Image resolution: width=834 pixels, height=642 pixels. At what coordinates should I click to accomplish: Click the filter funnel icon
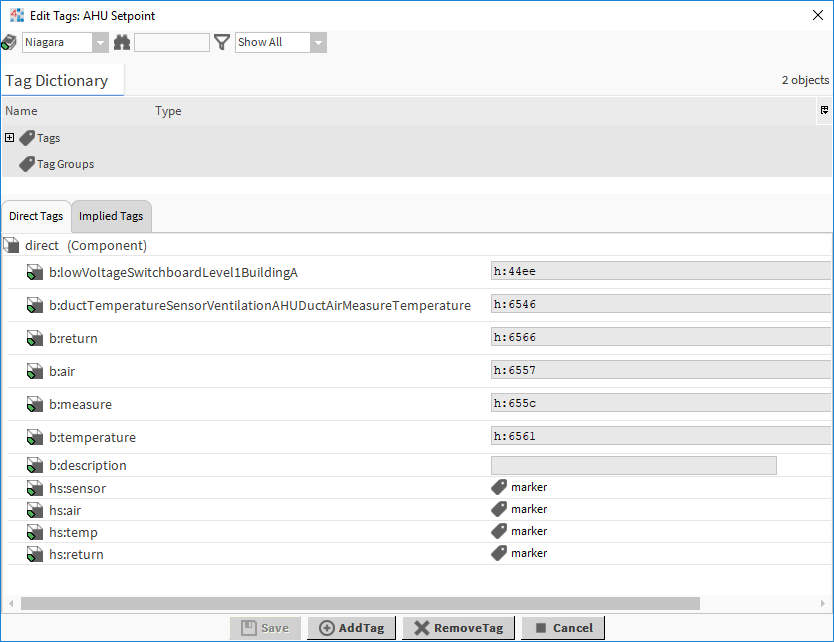tap(222, 42)
